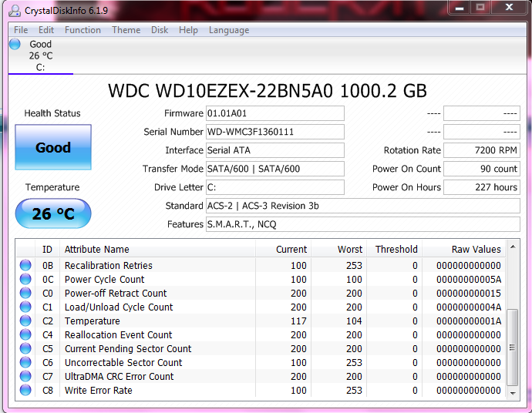The image size is (532, 413).
Task: Click the Current column header
Action: (x=283, y=249)
